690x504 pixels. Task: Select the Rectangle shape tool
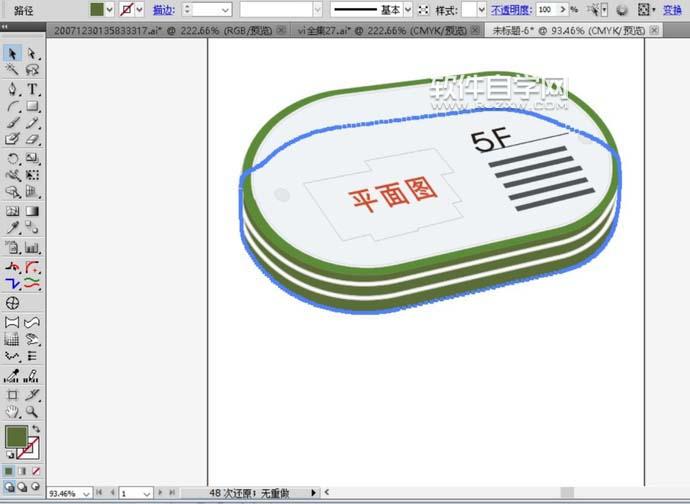(x=32, y=106)
